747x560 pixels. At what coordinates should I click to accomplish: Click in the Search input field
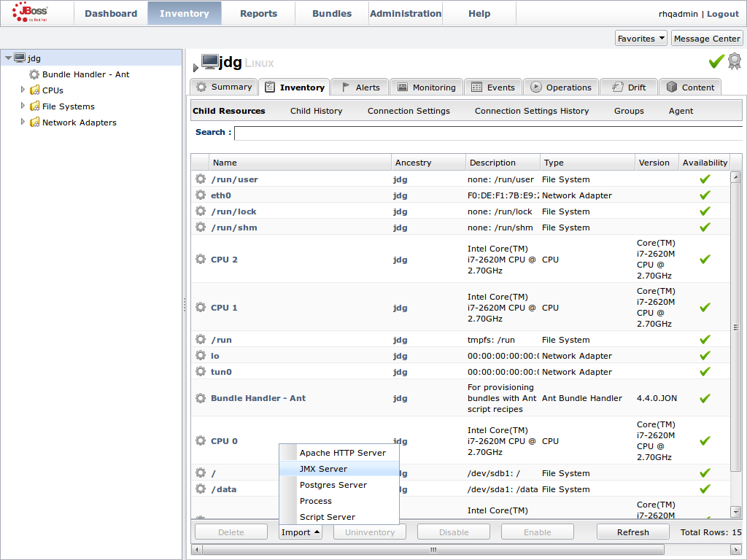click(487, 133)
